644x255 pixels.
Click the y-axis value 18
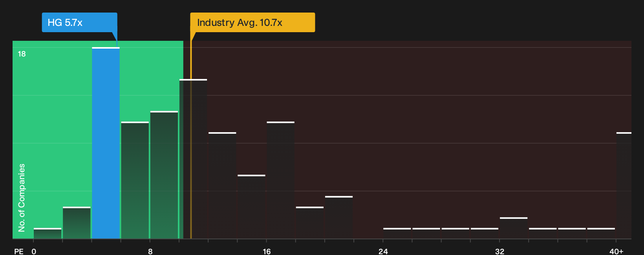(x=22, y=54)
